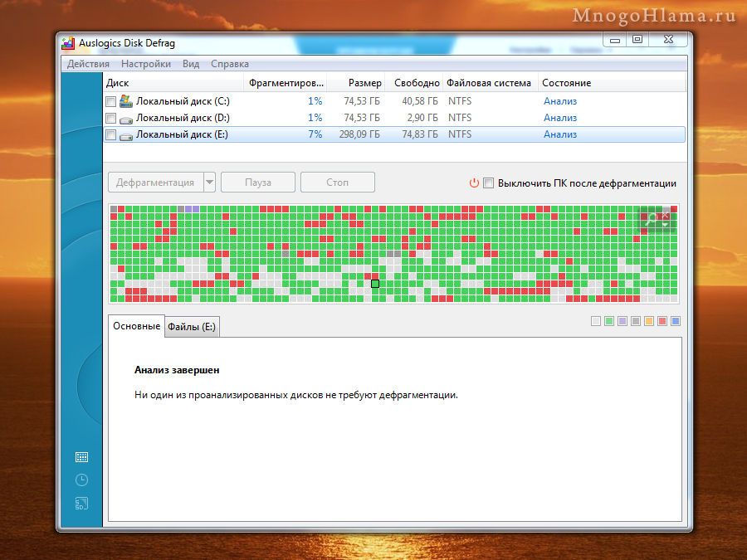Click the red power icon

(474, 183)
